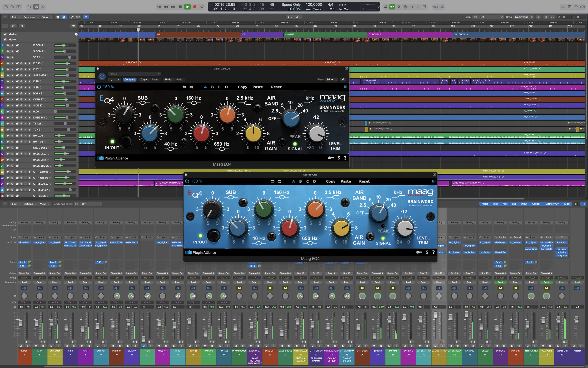
Task: Select the Aux filter tab in mixer
Action: [x=505, y=204]
